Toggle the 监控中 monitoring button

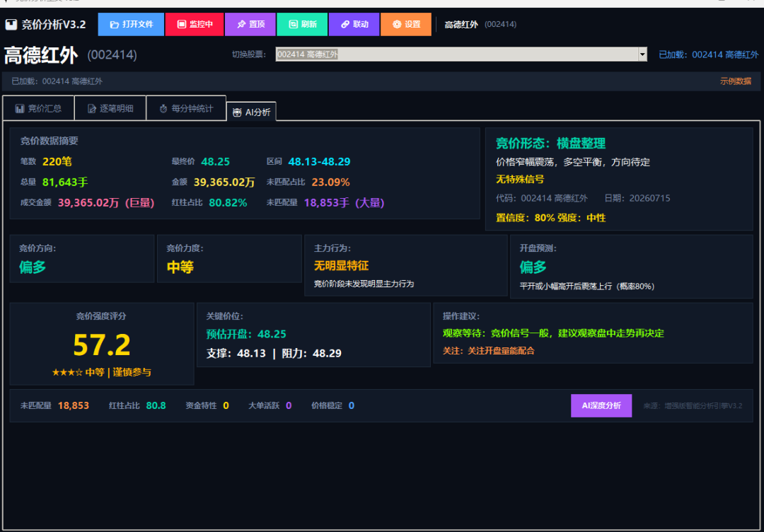[195, 24]
